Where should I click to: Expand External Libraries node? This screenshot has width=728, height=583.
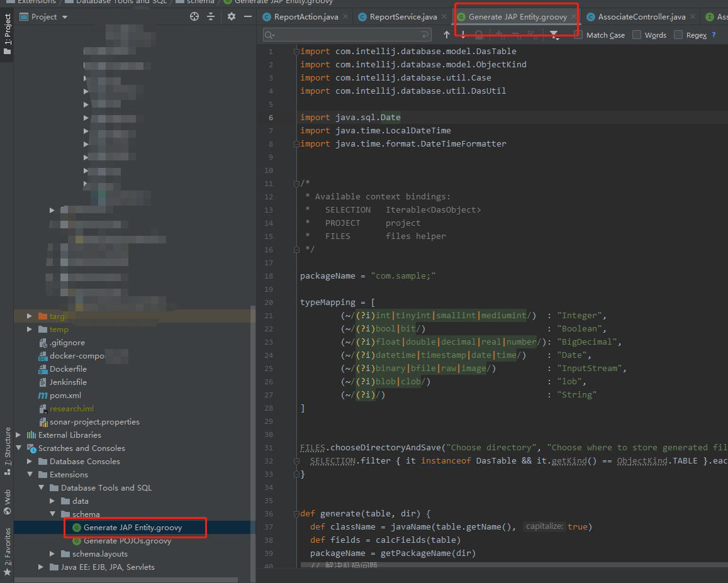point(18,435)
